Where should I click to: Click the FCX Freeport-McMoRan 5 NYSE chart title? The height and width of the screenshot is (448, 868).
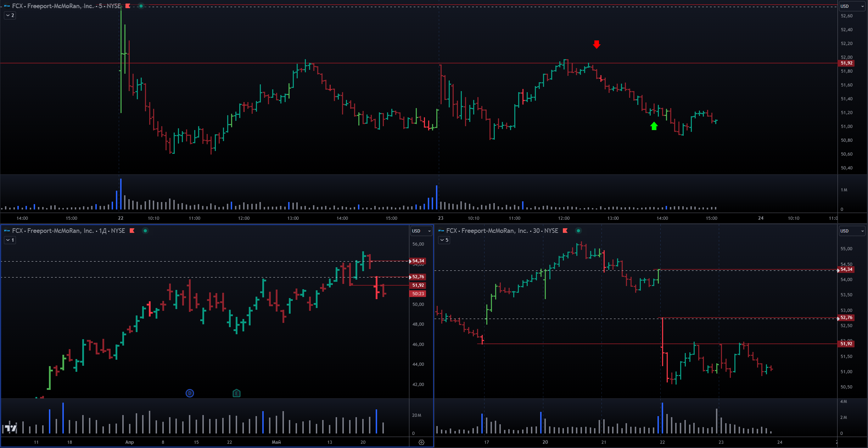pyautogui.click(x=66, y=6)
